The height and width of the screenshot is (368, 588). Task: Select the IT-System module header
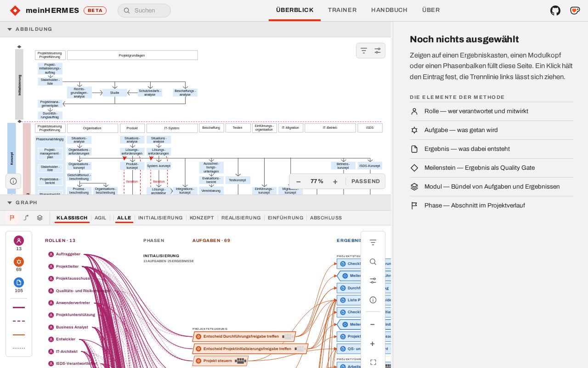point(172,128)
